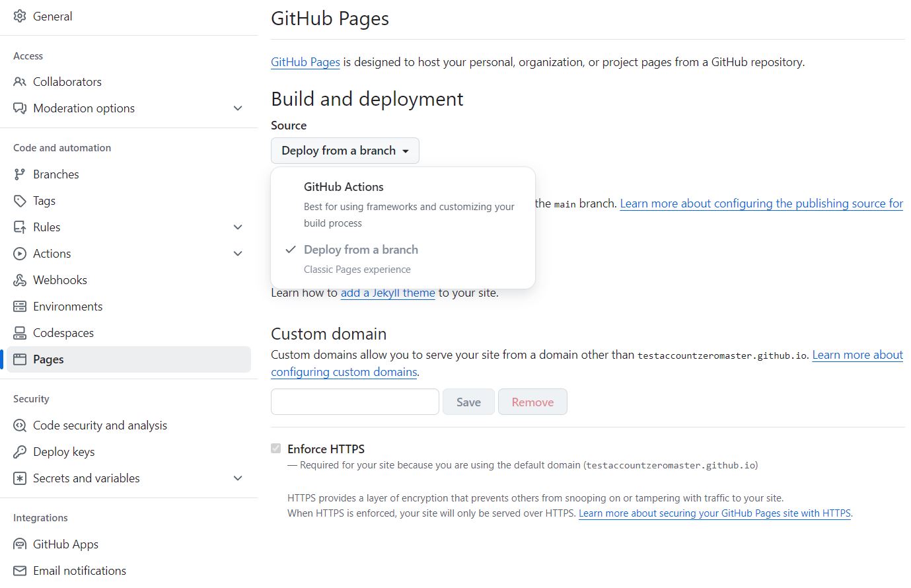Expand the Actions submenu chevron
The height and width of the screenshot is (588, 911).
(238, 254)
